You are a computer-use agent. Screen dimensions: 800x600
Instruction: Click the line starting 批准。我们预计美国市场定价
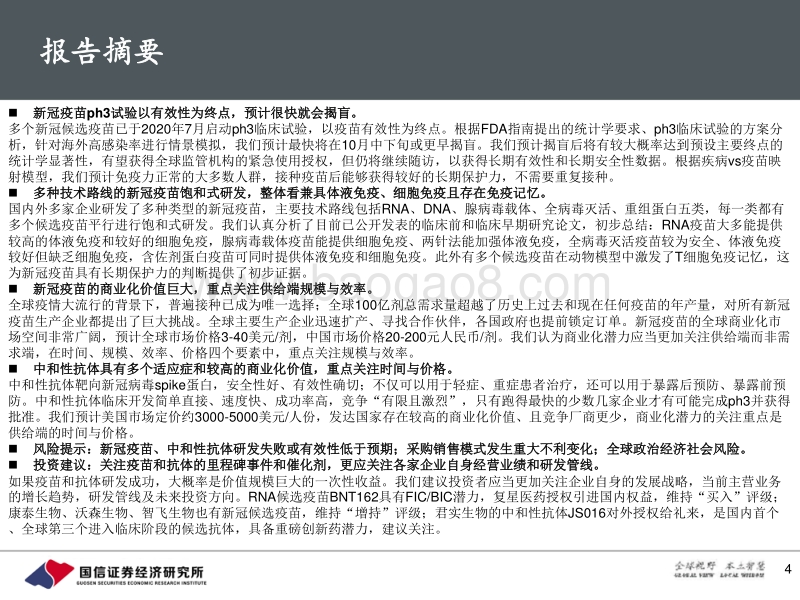pyautogui.click(x=395, y=417)
